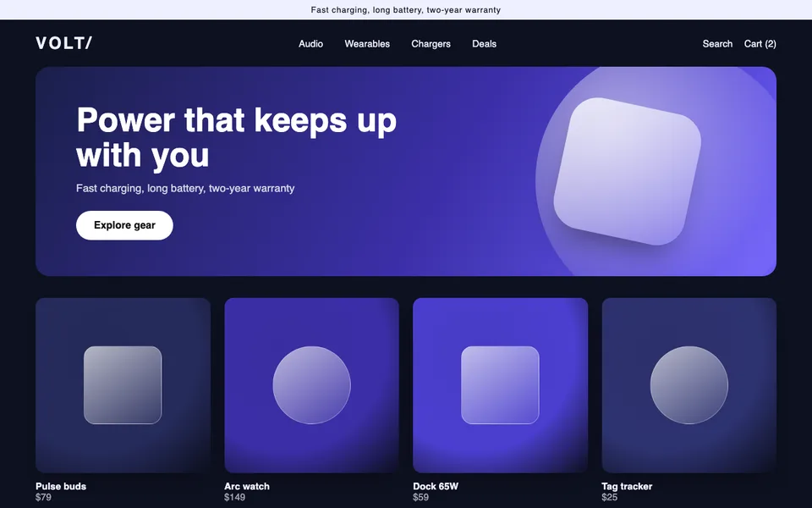Click the VOLT/ logo
The height and width of the screenshot is (508, 812).
click(x=63, y=43)
